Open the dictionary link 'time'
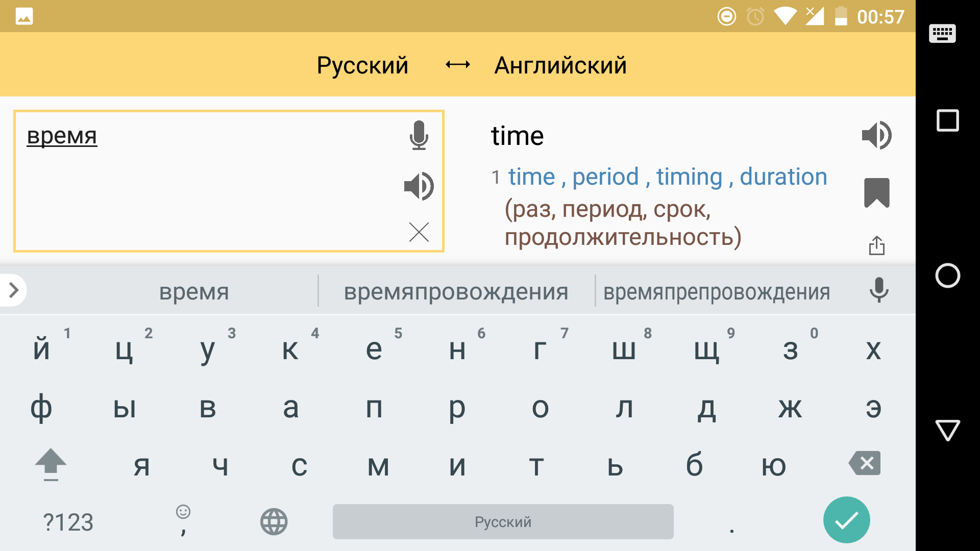Viewport: 980px width, 551px height. pos(531,177)
